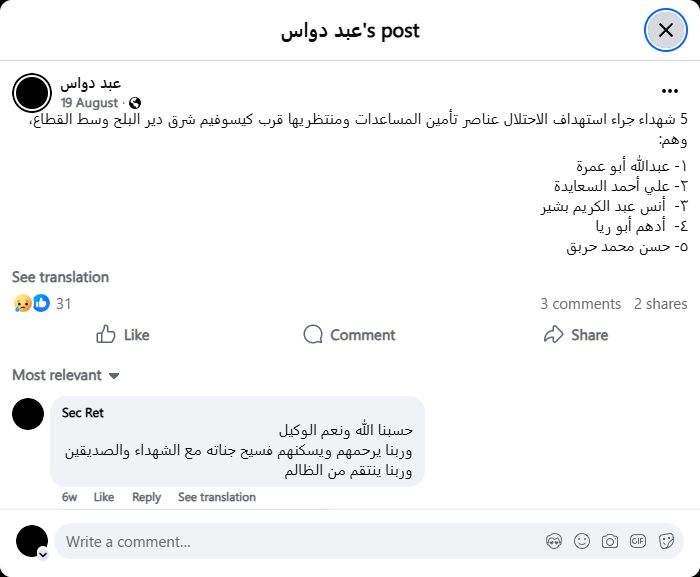Viewport: 700px width, 577px height.
Task: View the 2 shares list
Action: (x=660, y=303)
